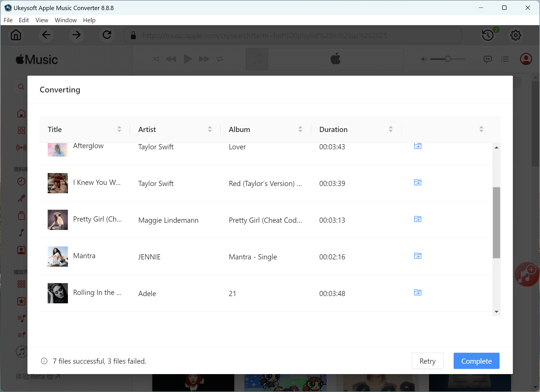
Task: Sort the list by Title column
Action: (x=119, y=129)
